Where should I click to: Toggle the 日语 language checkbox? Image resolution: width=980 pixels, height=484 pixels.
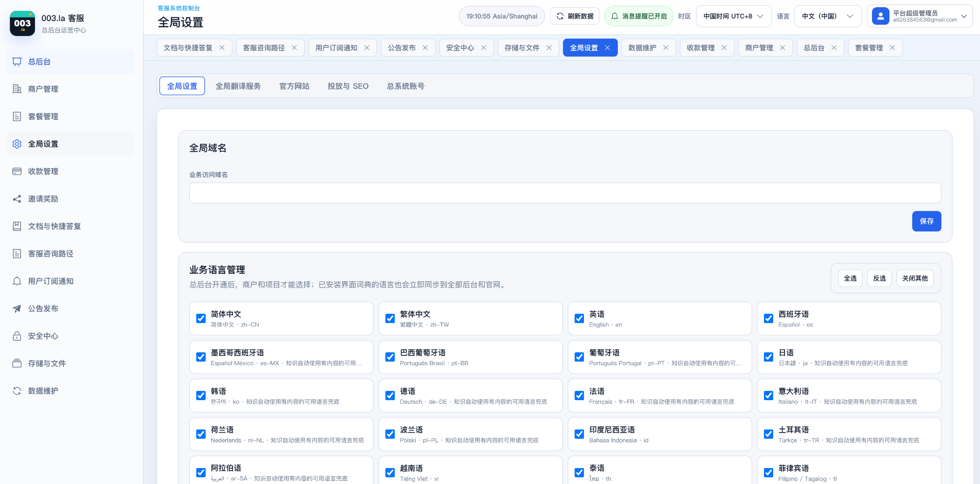769,357
